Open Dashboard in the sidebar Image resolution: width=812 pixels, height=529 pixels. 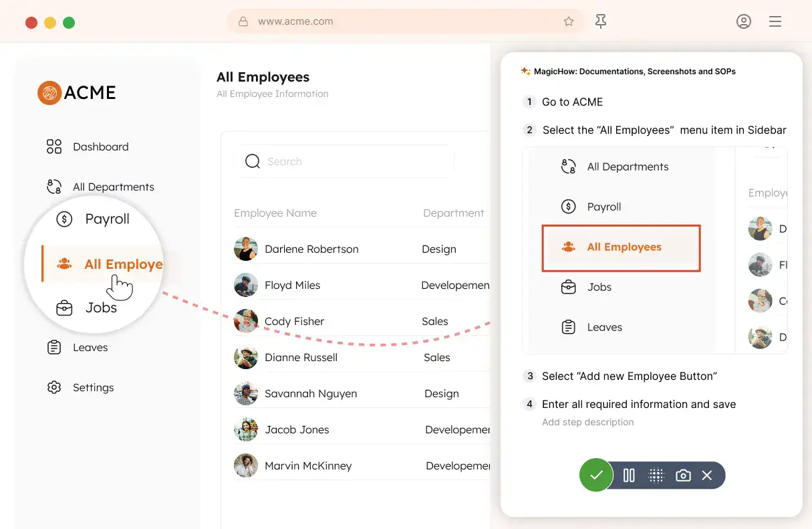tap(100, 147)
